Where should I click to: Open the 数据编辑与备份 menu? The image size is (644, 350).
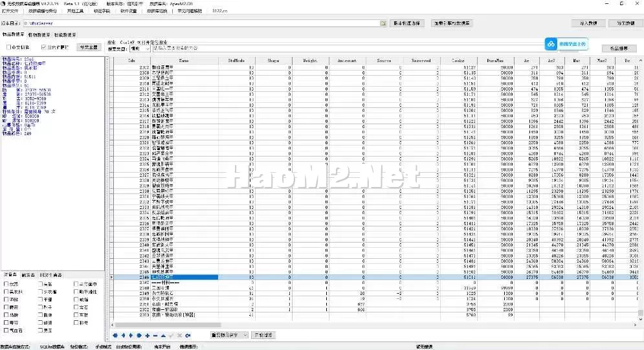43,10
